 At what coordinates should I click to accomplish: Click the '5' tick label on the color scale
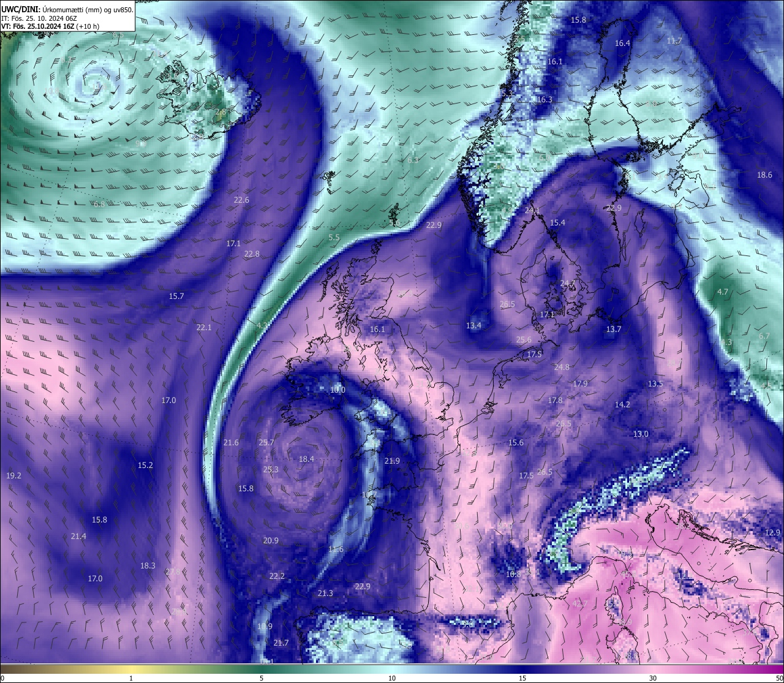pyautogui.click(x=262, y=678)
